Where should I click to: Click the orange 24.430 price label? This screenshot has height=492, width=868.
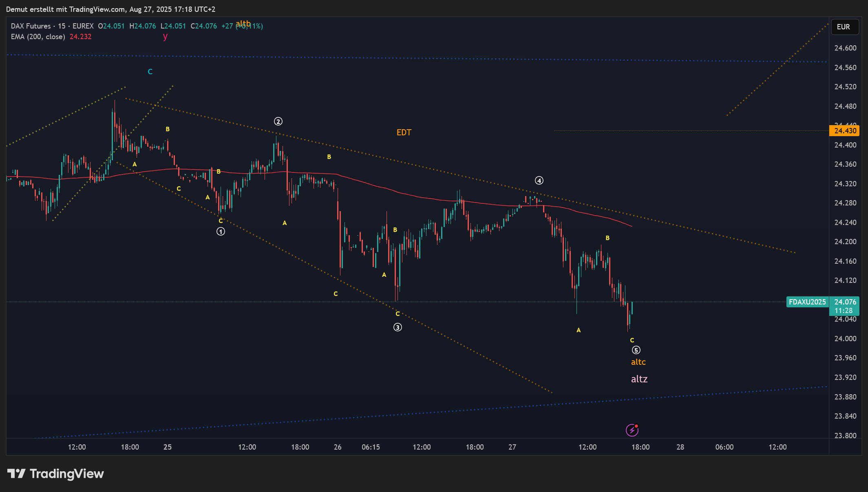click(845, 131)
